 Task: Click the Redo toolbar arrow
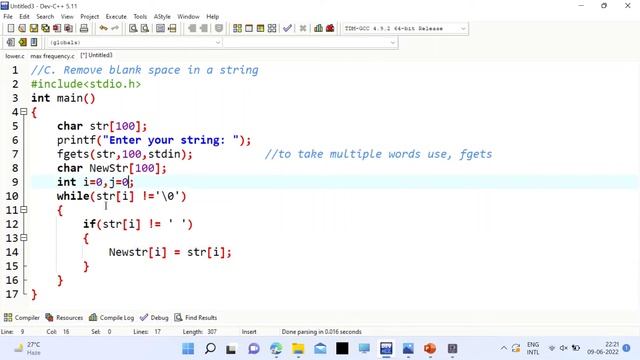pos(115,28)
